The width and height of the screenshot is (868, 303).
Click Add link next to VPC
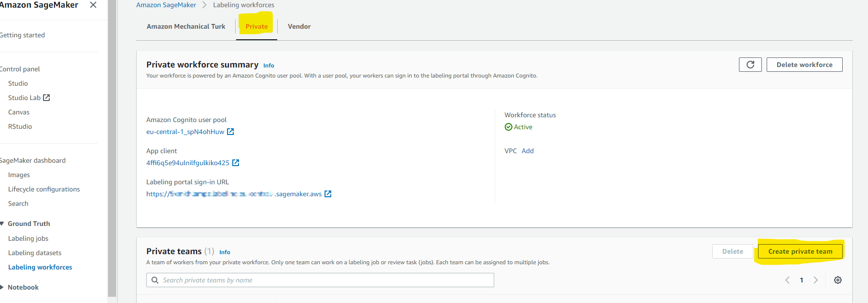click(528, 151)
